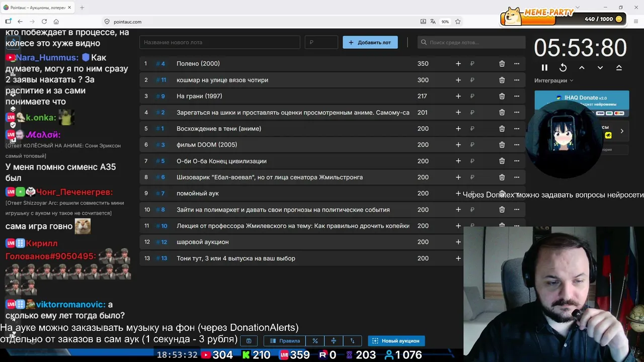Open more options for Полено (2000)
644x362 pixels.
[x=517, y=63]
